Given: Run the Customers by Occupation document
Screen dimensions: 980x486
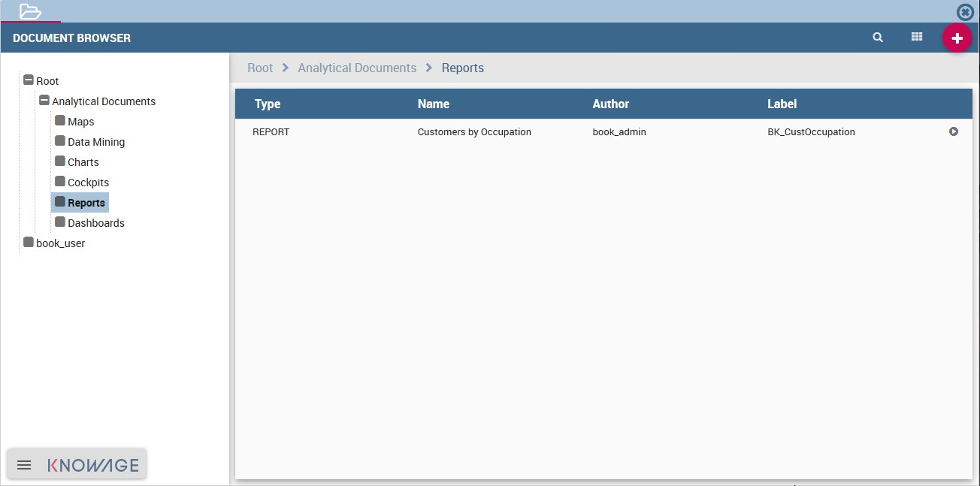Looking at the screenshot, I should 954,131.
